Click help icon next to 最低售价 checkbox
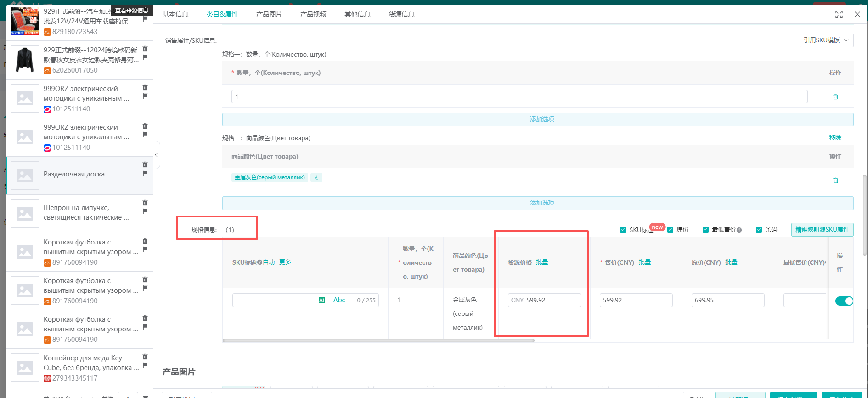The image size is (868, 398). [x=739, y=230]
